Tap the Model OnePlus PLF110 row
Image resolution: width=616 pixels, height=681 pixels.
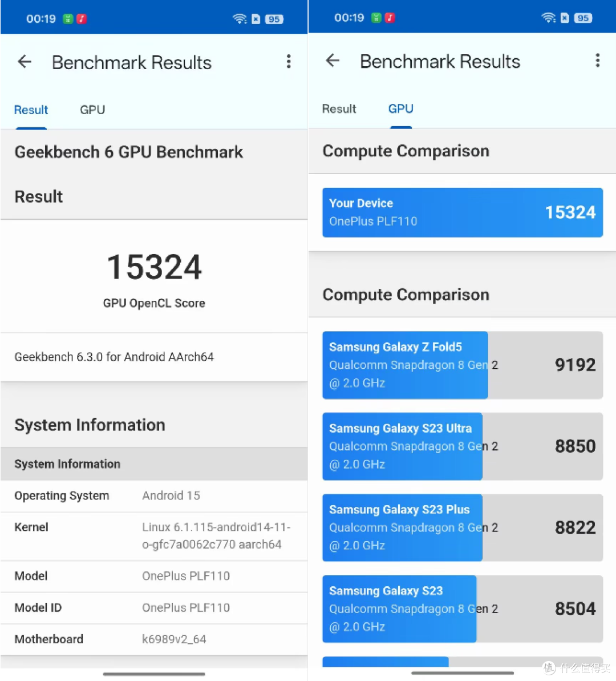tap(154, 577)
